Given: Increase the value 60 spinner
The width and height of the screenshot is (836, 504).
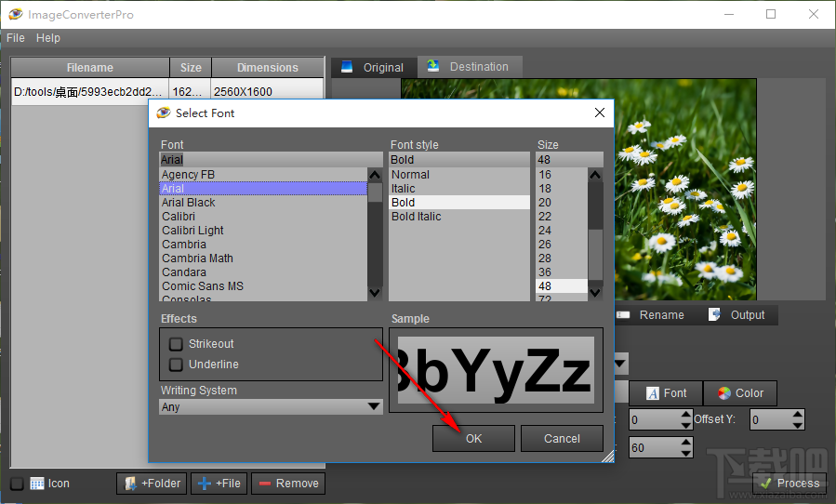Looking at the screenshot, I should [686, 442].
